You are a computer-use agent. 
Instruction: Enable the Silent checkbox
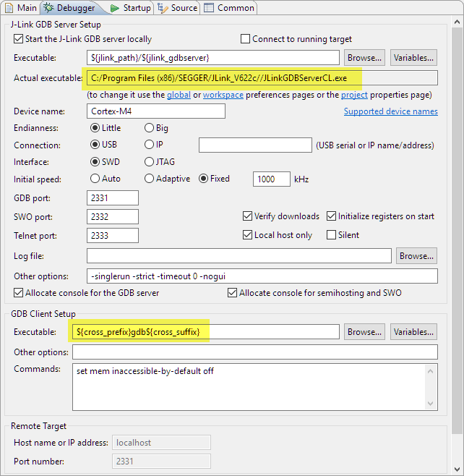(x=331, y=235)
